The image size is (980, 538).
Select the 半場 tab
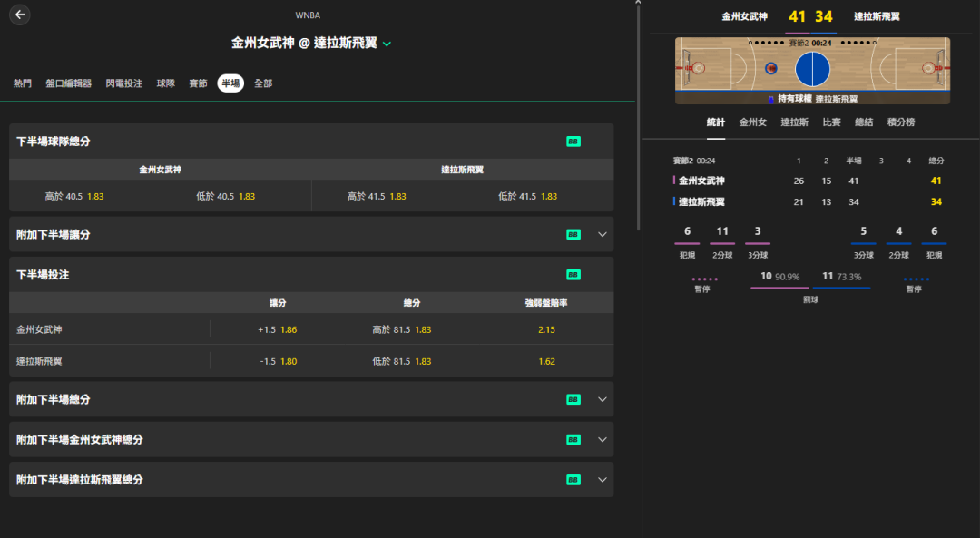pyautogui.click(x=230, y=83)
